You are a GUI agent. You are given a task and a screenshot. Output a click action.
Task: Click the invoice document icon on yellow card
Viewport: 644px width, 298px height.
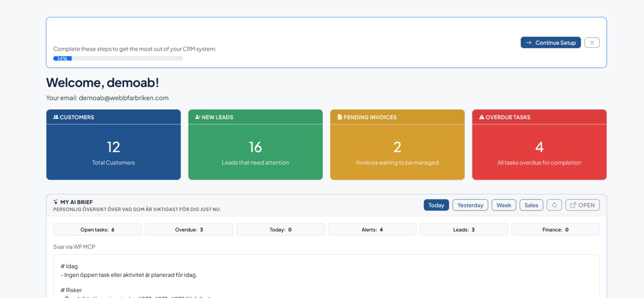click(339, 117)
